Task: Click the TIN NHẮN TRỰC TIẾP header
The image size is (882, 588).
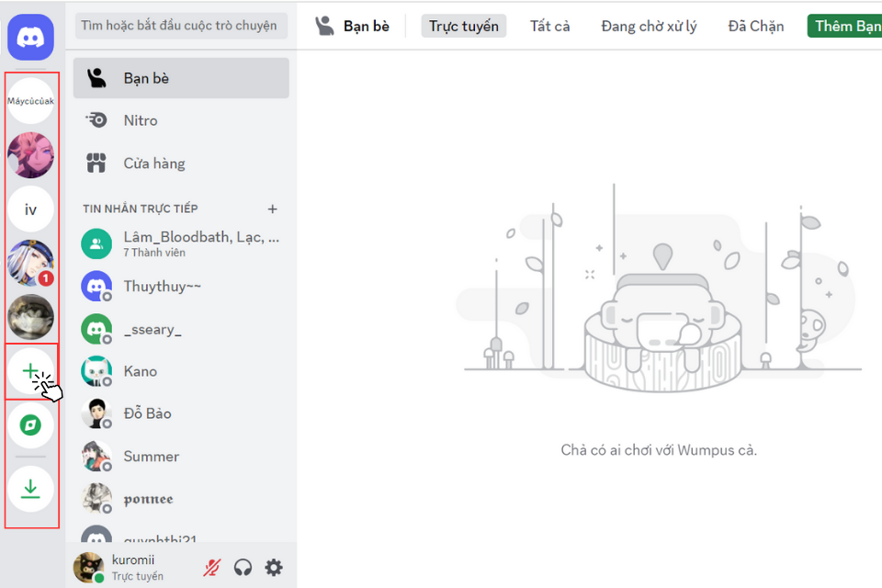Action: [x=140, y=209]
